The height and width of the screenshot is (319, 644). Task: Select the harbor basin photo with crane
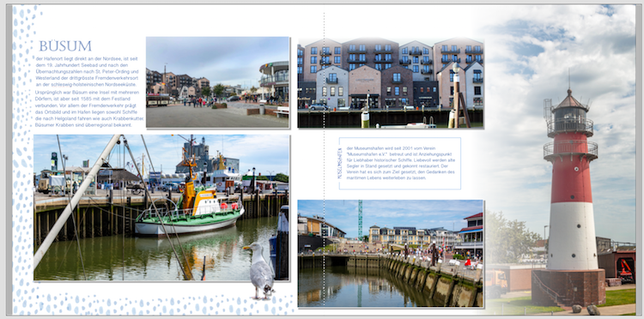tap(390, 253)
